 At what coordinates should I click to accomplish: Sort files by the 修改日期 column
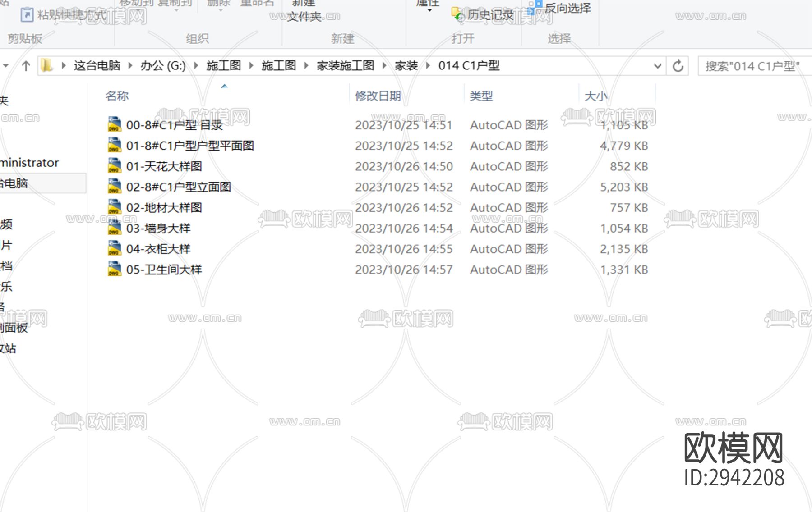(379, 96)
